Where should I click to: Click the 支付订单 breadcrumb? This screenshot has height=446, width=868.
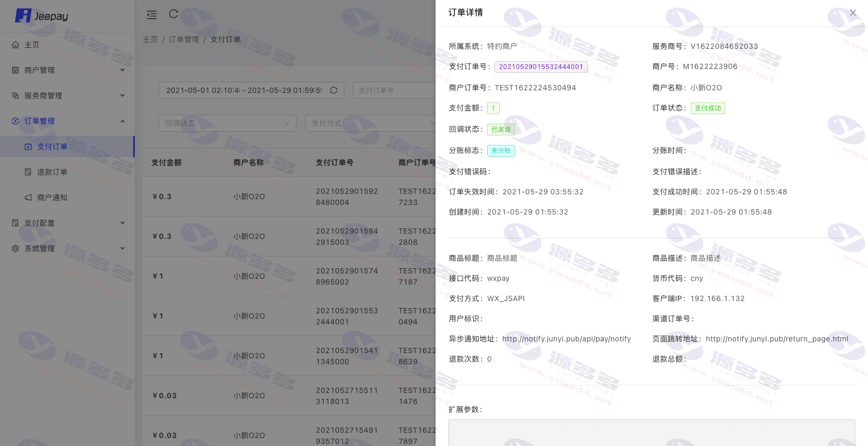(x=225, y=39)
